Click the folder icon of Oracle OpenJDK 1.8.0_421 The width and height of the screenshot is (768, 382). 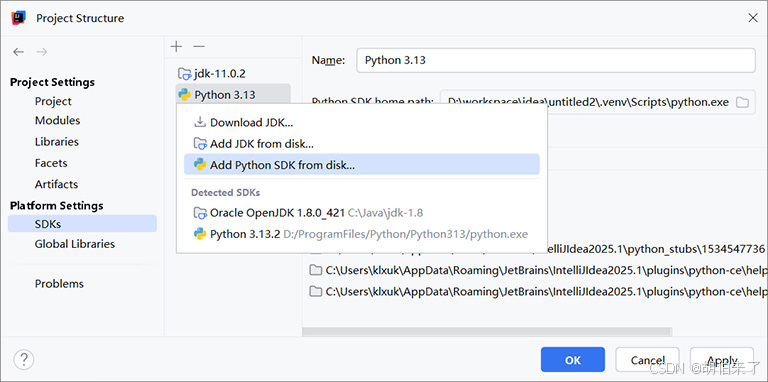200,213
